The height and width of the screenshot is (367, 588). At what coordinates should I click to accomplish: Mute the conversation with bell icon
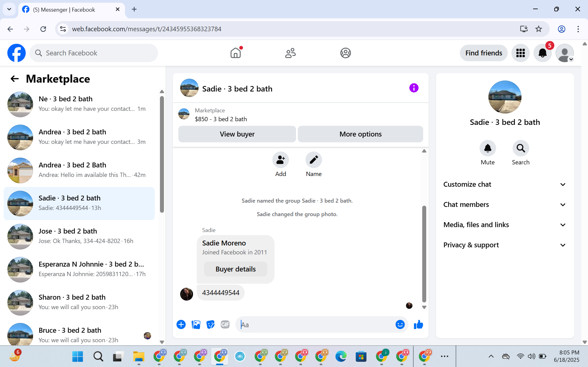coord(487,148)
